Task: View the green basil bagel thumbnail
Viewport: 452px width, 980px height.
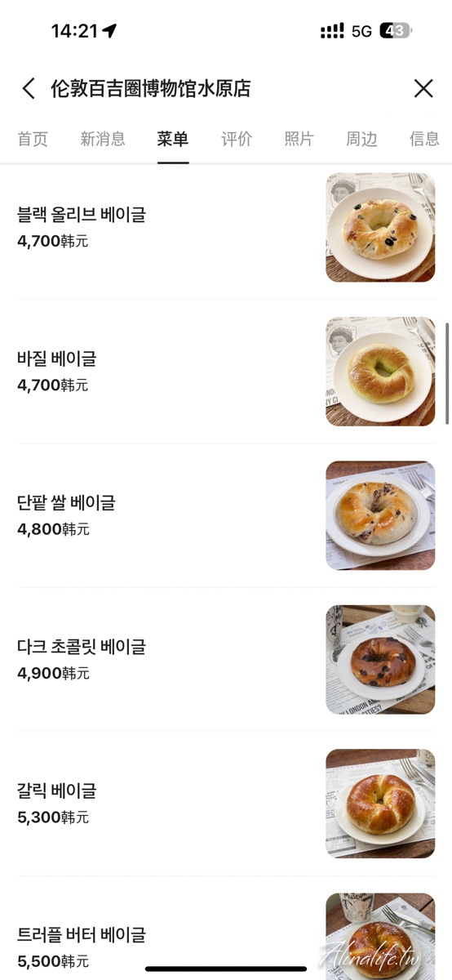Action: point(380,372)
